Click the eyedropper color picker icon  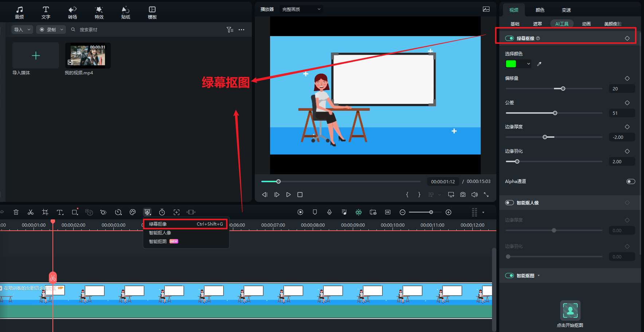coord(539,64)
